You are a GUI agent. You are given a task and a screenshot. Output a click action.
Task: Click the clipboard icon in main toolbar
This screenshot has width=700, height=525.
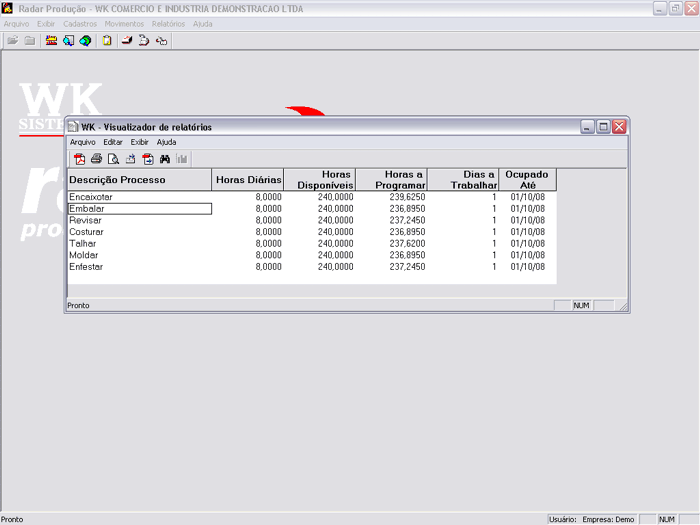(x=107, y=41)
